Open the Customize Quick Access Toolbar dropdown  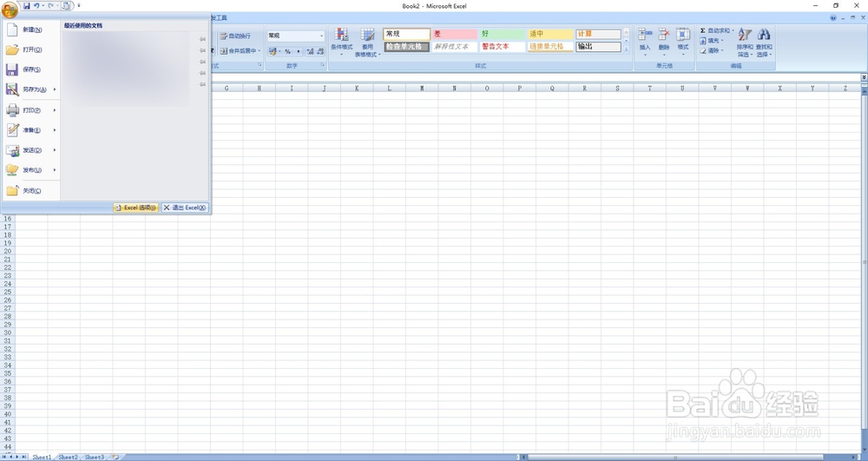[79, 5]
